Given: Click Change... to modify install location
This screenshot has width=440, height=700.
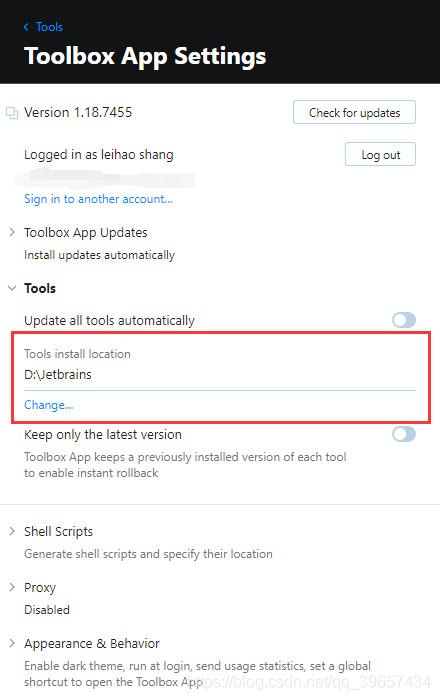Looking at the screenshot, I should click(49, 405).
